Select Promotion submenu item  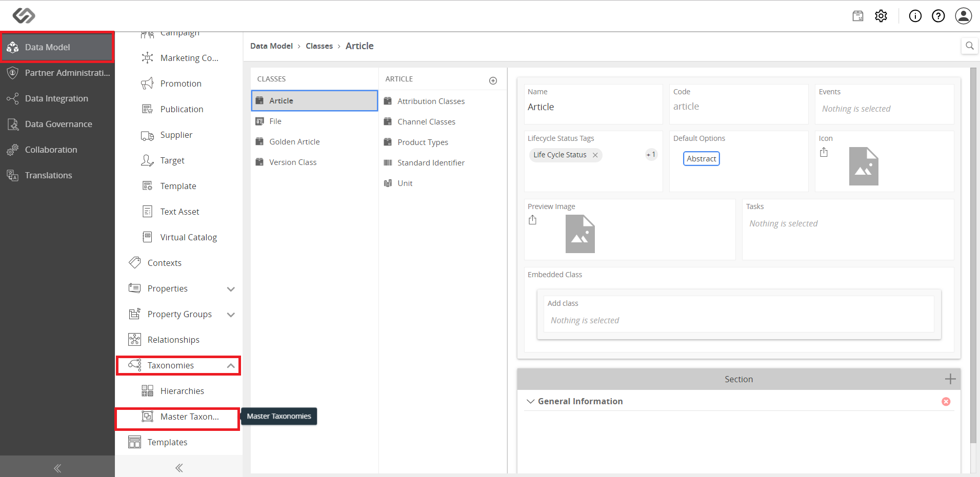[x=179, y=84]
